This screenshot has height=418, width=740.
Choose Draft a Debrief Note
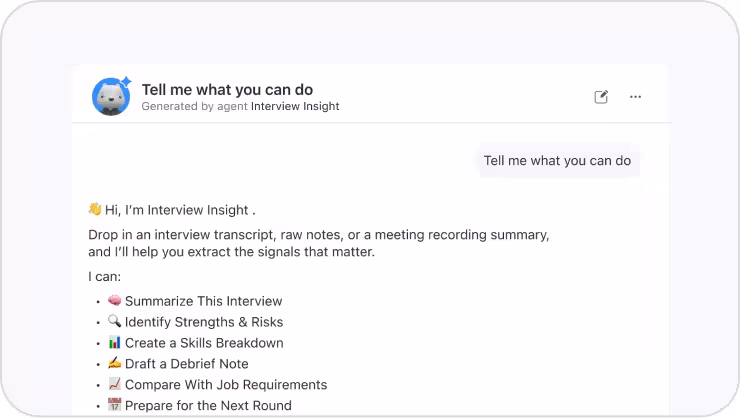point(186,364)
